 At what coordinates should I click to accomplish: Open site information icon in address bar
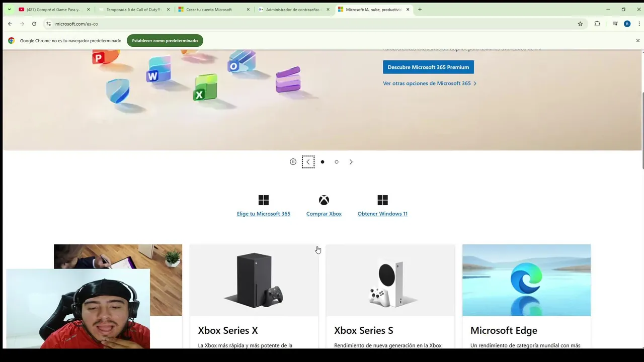point(48,24)
